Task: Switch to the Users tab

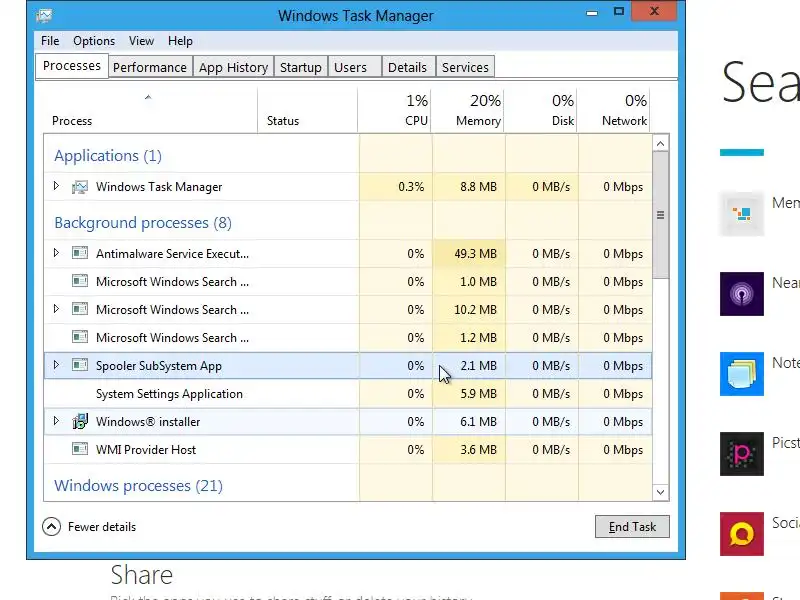Action: pyautogui.click(x=355, y=67)
